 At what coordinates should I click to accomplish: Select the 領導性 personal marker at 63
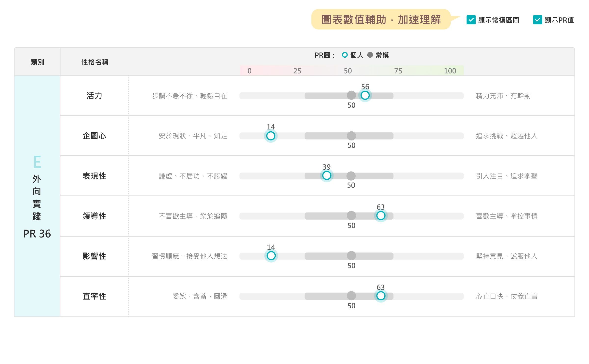coord(381,216)
